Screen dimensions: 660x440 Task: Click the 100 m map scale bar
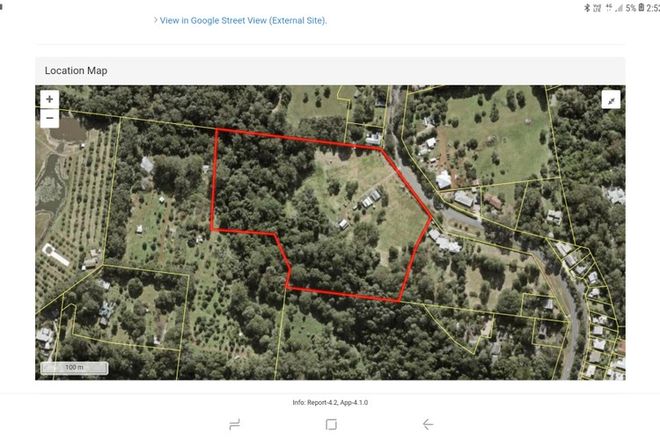click(x=75, y=368)
